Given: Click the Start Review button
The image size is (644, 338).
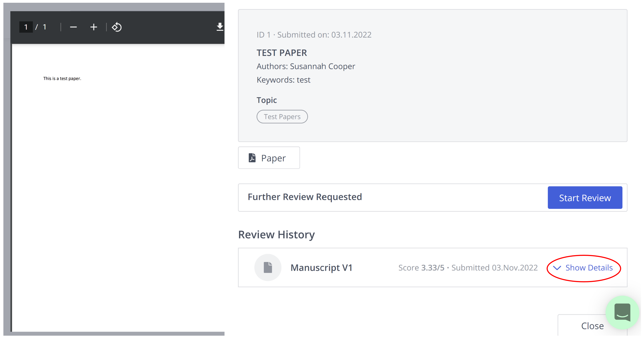Looking at the screenshot, I should click(585, 198).
